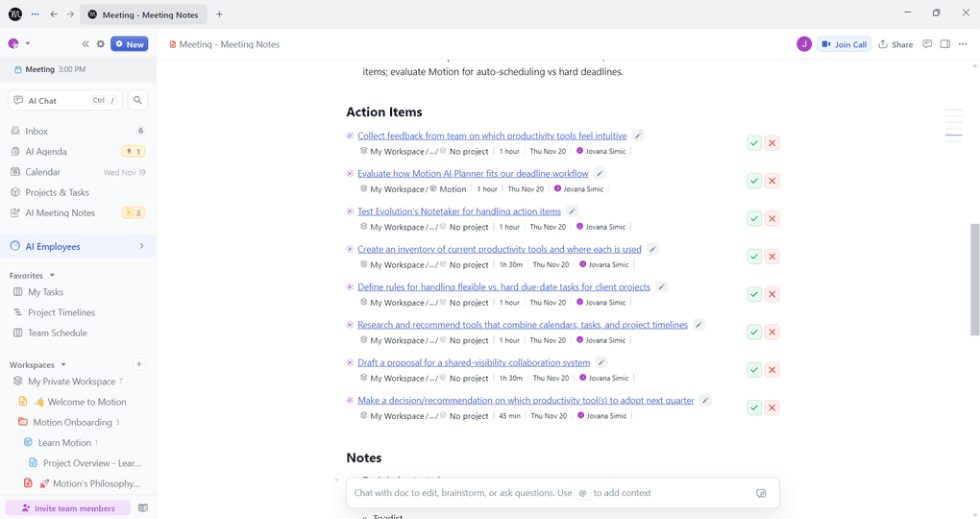Accept the 'Draft a proposal' action item
The height and width of the screenshot is (519, 980).
pyautogui.click(x=754, y=370)
